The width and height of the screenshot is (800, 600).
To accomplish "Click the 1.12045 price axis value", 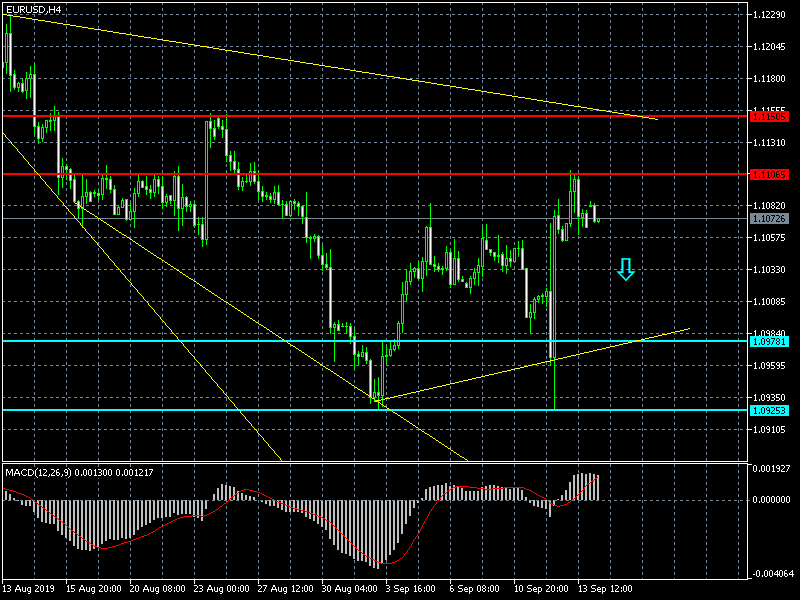I will [x=769, y=47].
